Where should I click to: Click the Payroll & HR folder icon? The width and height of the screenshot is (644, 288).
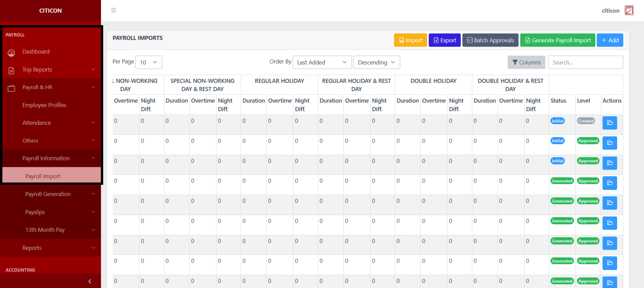click(11, 88)
